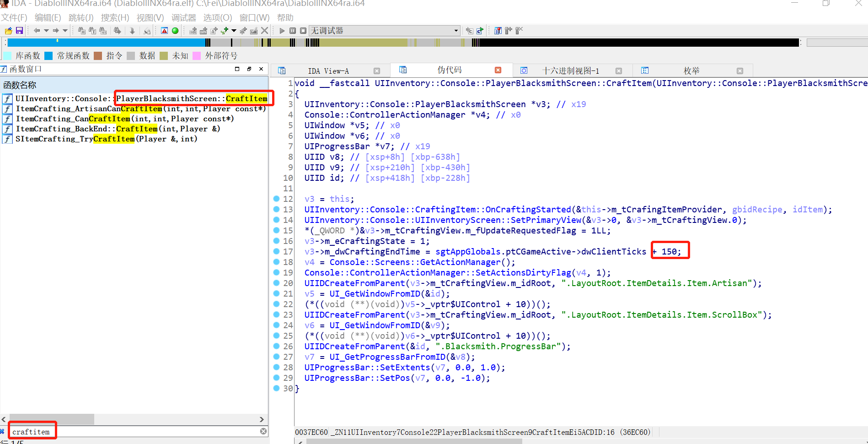Viewport: 868px width, 444px height.
Task: Click the delete breakpoint icon
Action: coord(519,31)
